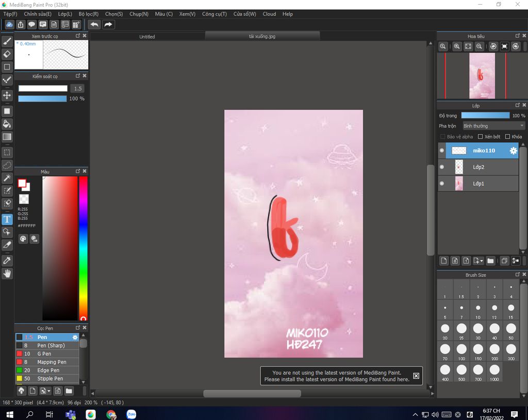Open the color palette icon
Viewport: 528px width, 420px height.
click(x=23, y=239)
